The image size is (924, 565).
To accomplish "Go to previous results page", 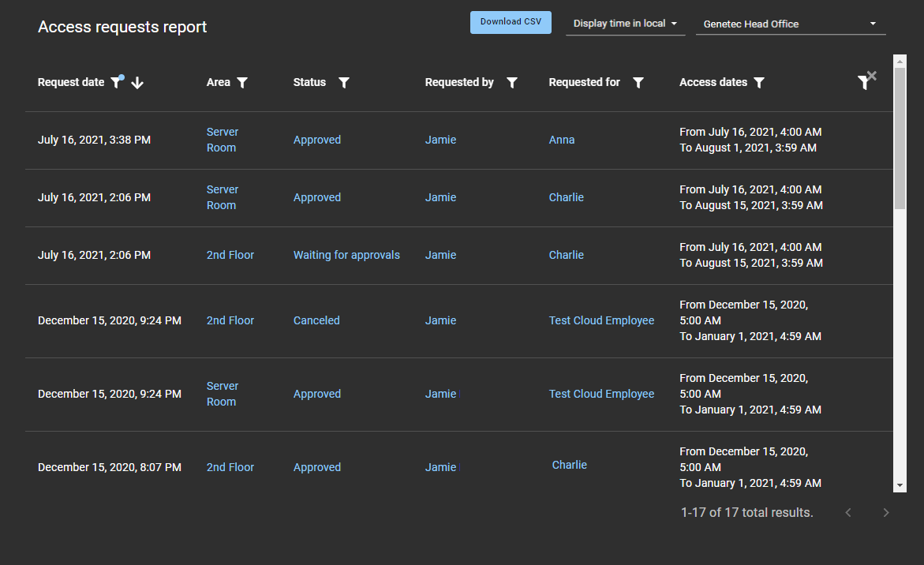I will [x=848, y=513].
